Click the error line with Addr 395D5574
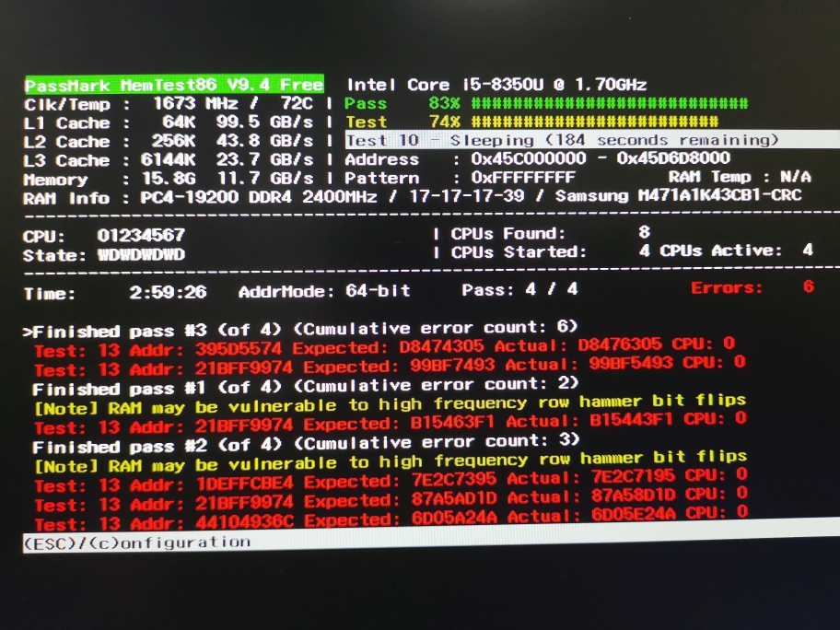 [x=385, y=347]
